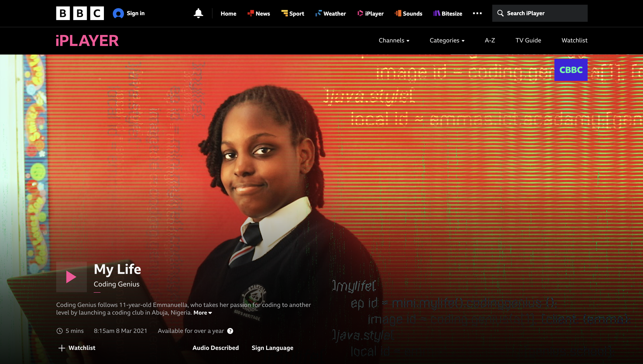Viewport: 643px width, 364px height.
Task: Click the search magnifier icon
Action: [500, 13]
